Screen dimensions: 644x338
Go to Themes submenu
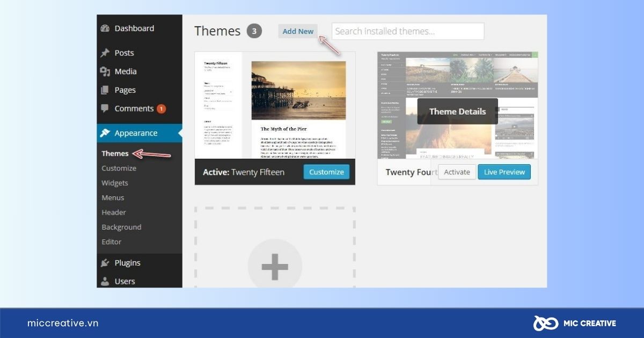pyautogui.click(x=115, y=153)
